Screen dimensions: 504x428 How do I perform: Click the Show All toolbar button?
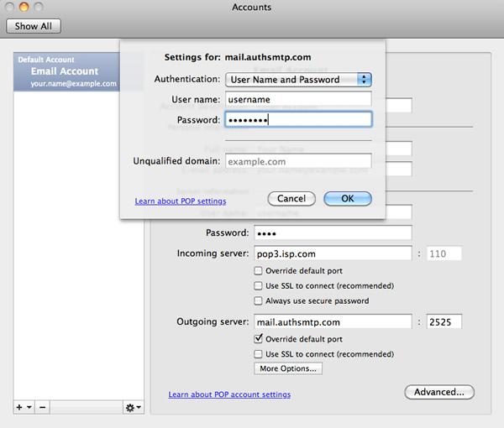[34, 26]
